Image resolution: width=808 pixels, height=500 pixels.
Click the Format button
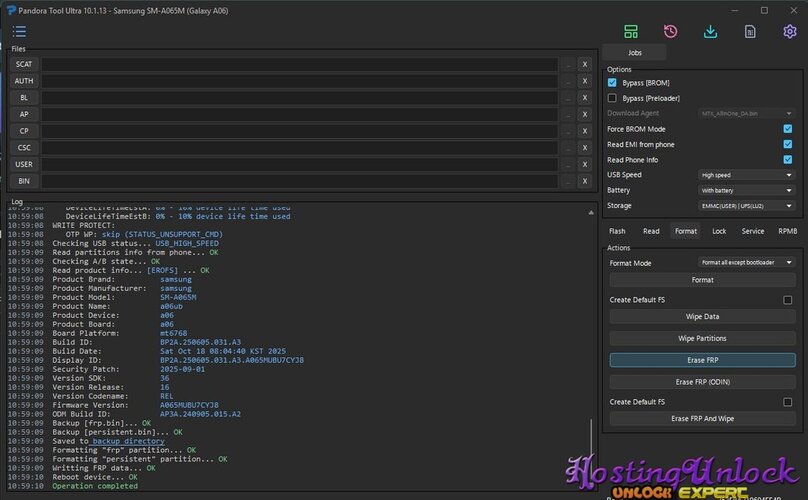[x=702, y=280]
